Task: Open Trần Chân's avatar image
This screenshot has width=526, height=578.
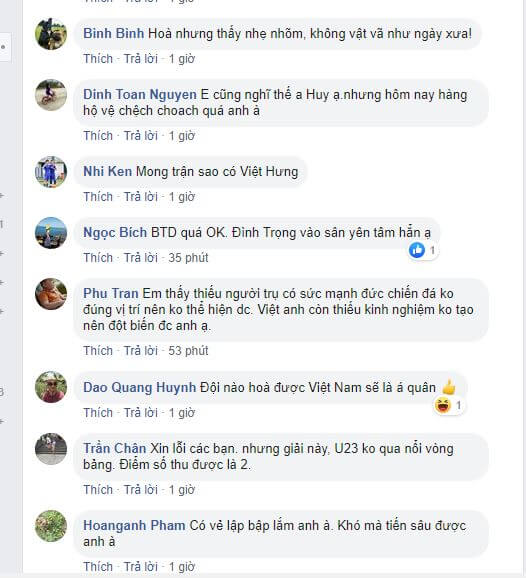Action: 51,449
